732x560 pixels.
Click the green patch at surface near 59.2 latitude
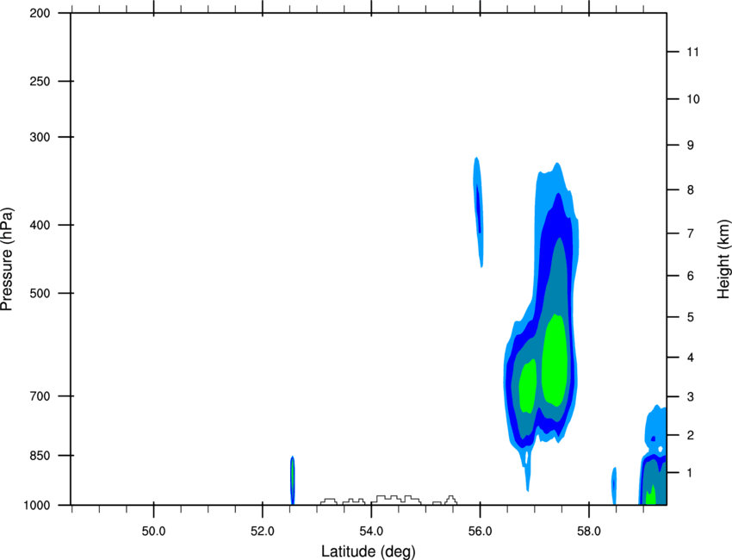(650, 495)
